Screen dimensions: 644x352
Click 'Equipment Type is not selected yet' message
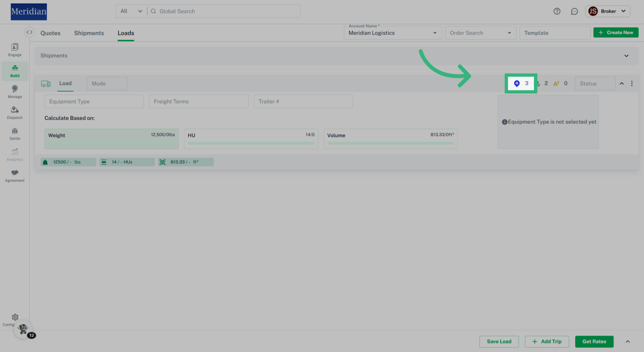pos(552,122)
